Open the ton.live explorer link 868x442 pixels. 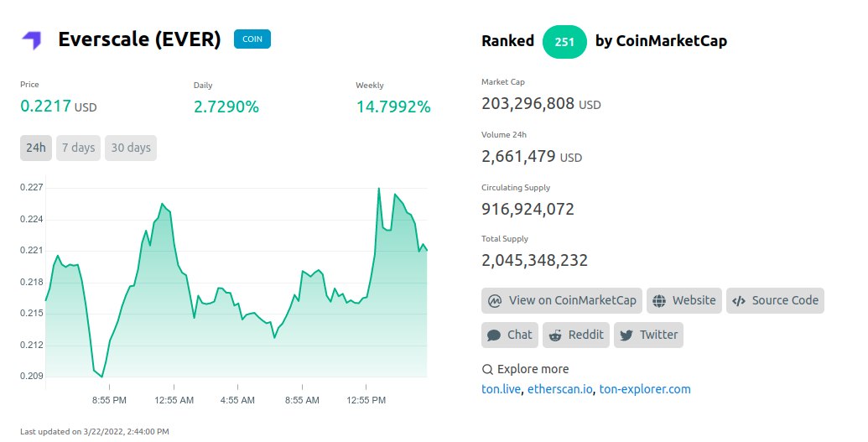502,389
